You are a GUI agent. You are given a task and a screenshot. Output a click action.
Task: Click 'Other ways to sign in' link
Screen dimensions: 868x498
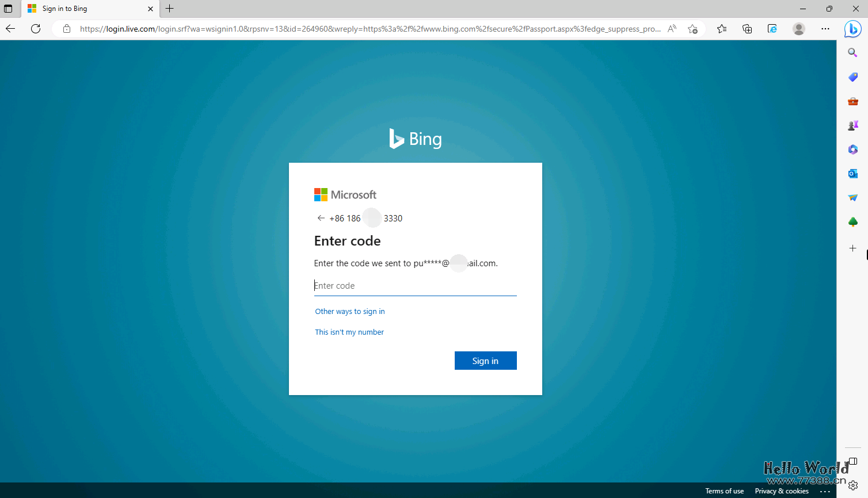tap(350, 312)
